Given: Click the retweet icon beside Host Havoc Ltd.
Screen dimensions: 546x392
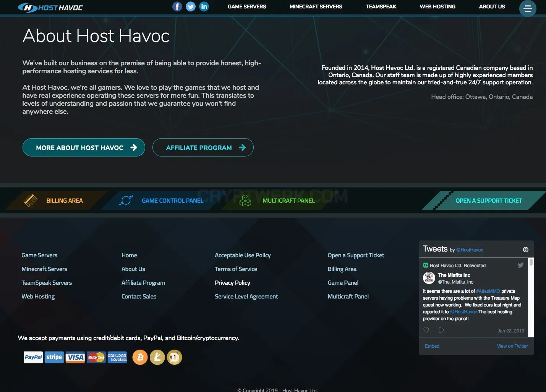Looking at the screenshot, I should coord(426,265).
